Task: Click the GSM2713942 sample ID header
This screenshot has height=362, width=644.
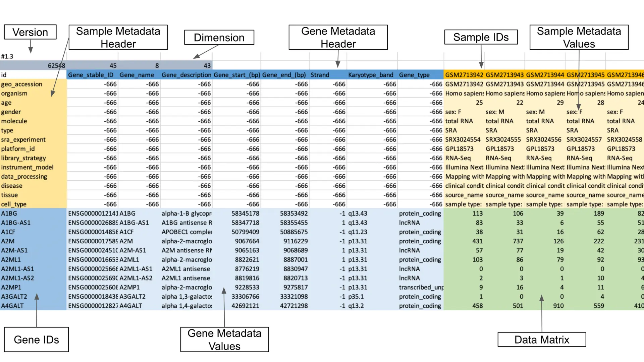Action: pyautogui.click(x=464, y=75)
